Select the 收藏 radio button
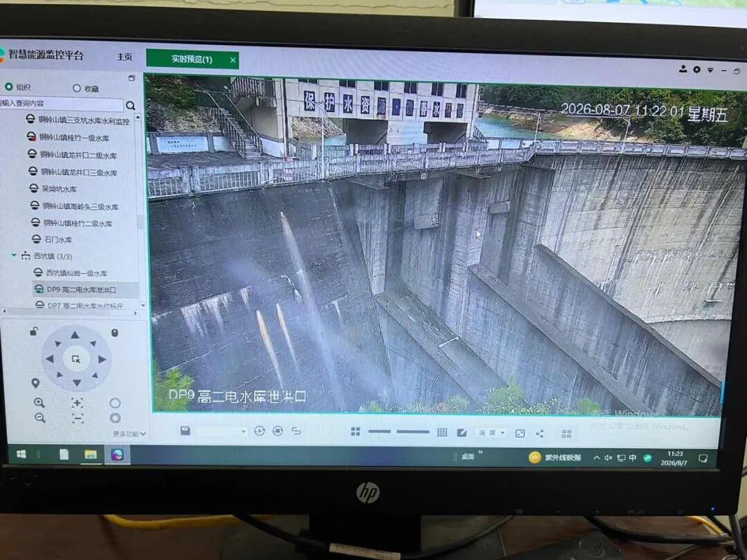Viewport: 747px width, 560px height. tap(77, 88)
